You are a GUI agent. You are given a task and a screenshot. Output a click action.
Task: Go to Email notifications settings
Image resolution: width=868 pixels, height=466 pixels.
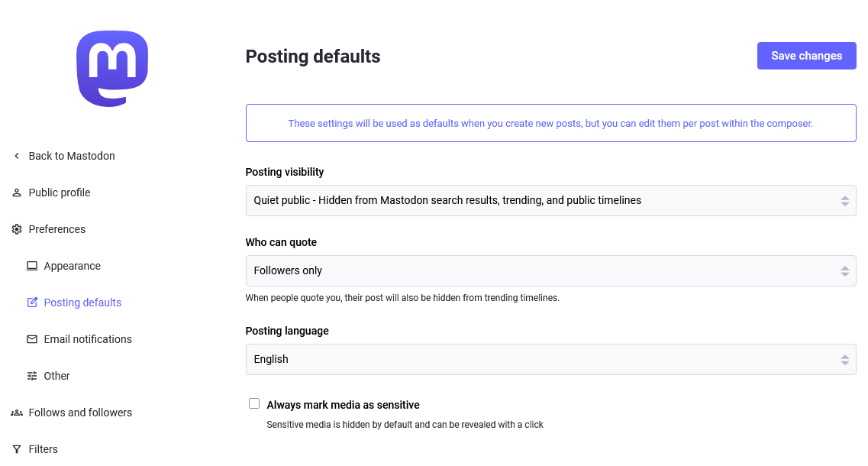click(88, 339)
